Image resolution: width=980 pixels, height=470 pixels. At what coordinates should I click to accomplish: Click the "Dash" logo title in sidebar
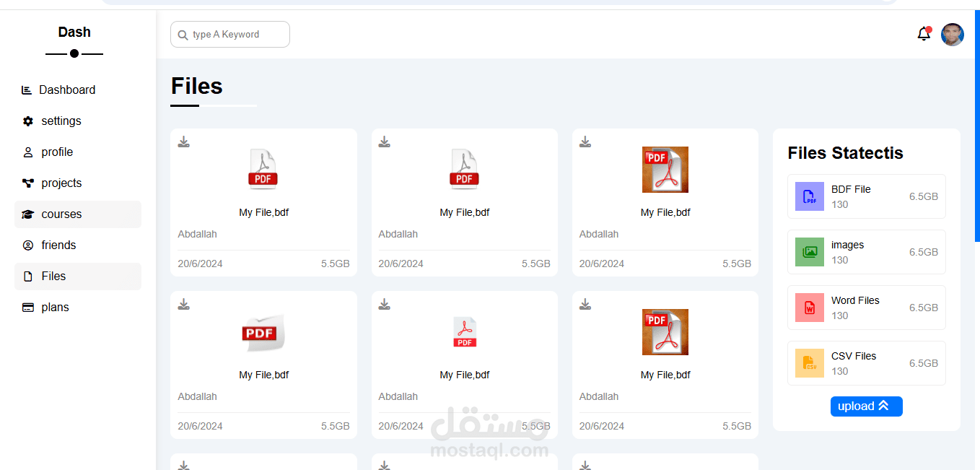pyautogui.click(x=74, y=32)
